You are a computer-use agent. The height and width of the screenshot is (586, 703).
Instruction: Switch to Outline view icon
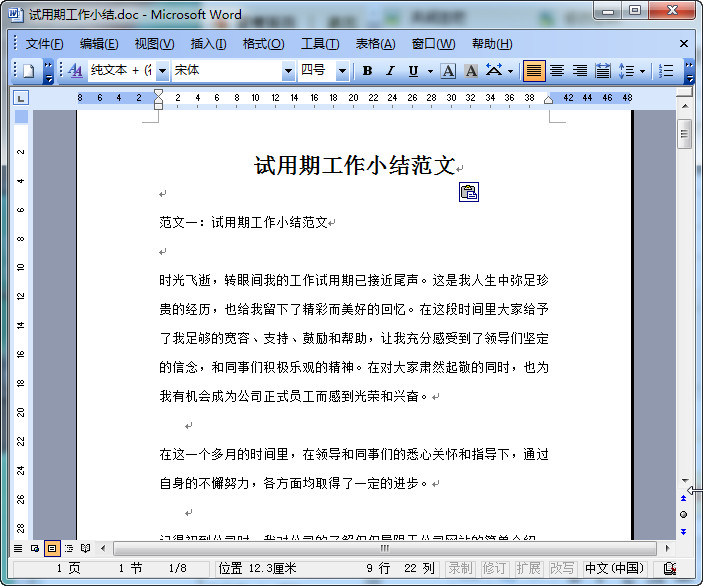[69, 548]
